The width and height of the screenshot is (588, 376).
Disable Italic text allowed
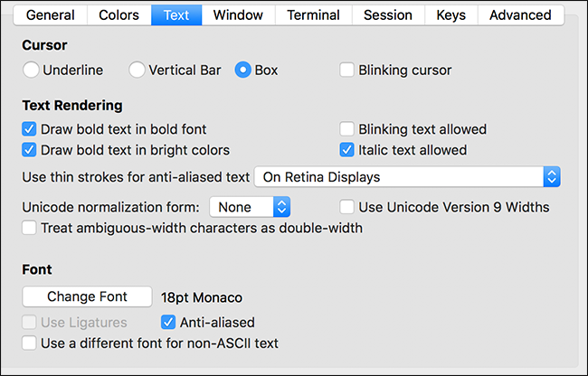pos(347,150)
